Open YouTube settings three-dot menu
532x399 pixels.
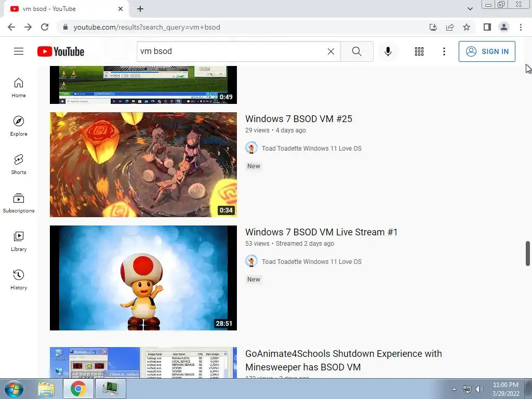444,51
